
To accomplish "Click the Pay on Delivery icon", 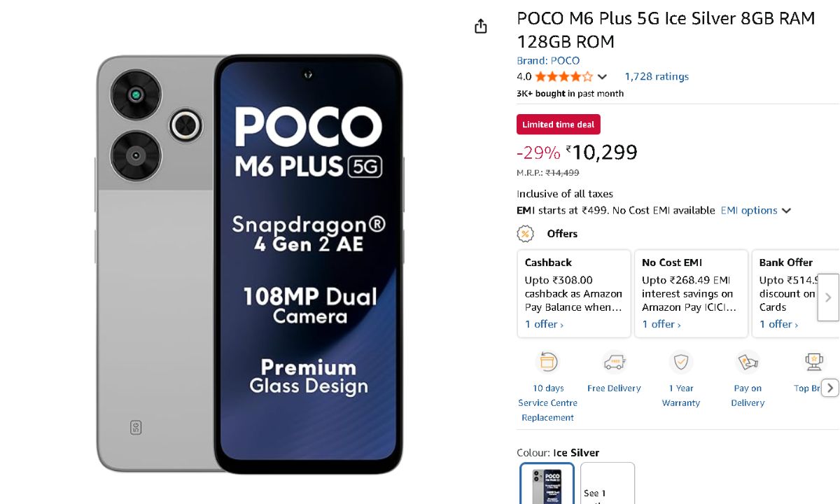I will click(748, 362).
